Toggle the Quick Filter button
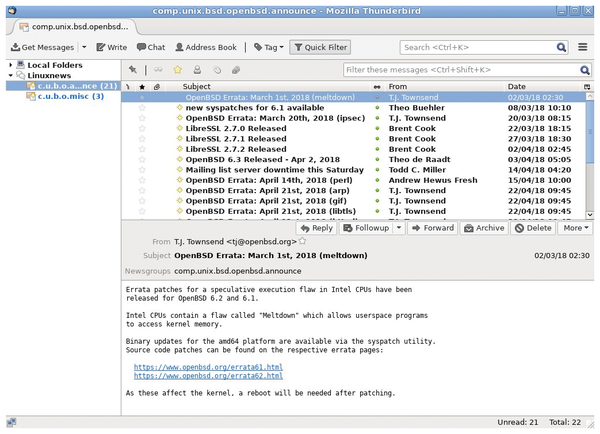This screenshot has height=434, width=600. click(x=320, y=47)
